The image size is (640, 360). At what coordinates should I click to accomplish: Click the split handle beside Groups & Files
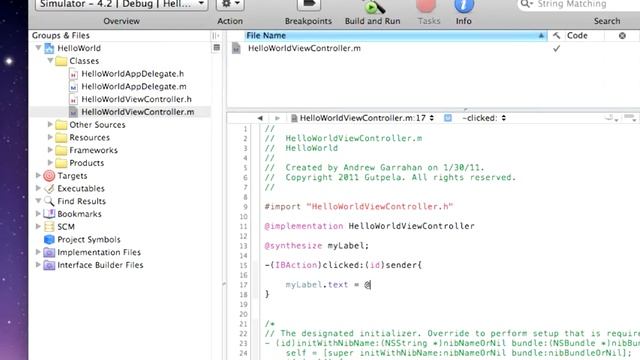pyautogui.click(x=216, y=36)
